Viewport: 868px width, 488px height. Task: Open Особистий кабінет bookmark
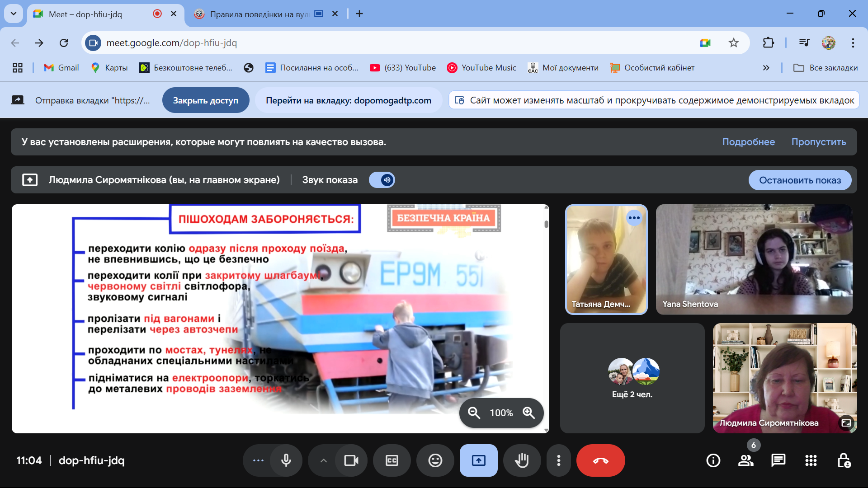652,68
